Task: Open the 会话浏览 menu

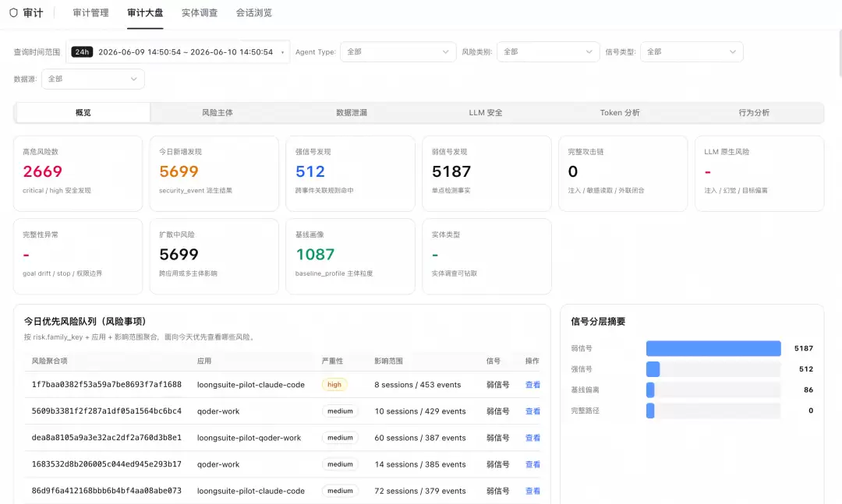Action: [254, 13]
